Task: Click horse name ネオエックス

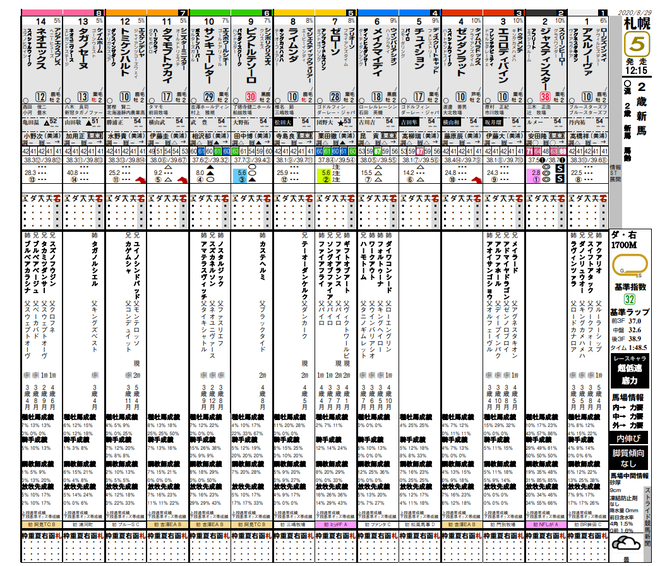Action: [41, 48]
